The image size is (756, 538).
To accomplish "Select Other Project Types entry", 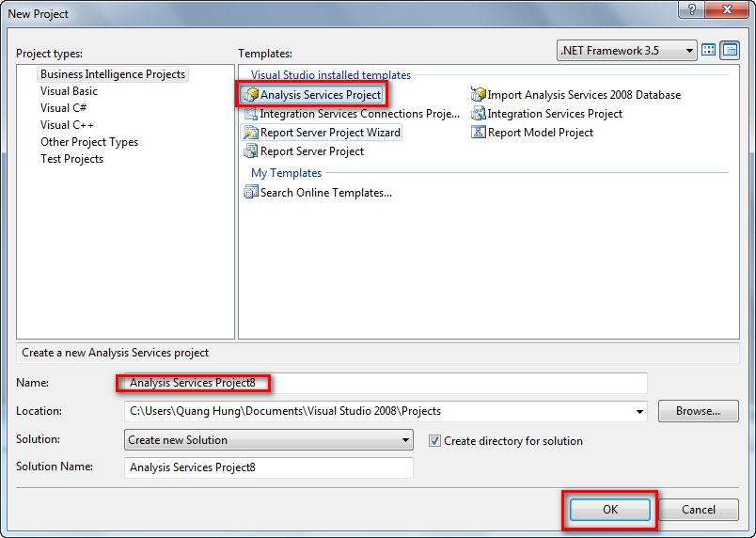I will coord(89,142).
